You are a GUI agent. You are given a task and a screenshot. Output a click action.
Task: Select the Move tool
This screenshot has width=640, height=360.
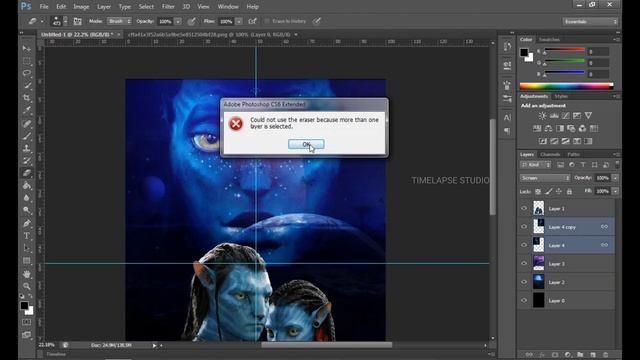(27, 49)
